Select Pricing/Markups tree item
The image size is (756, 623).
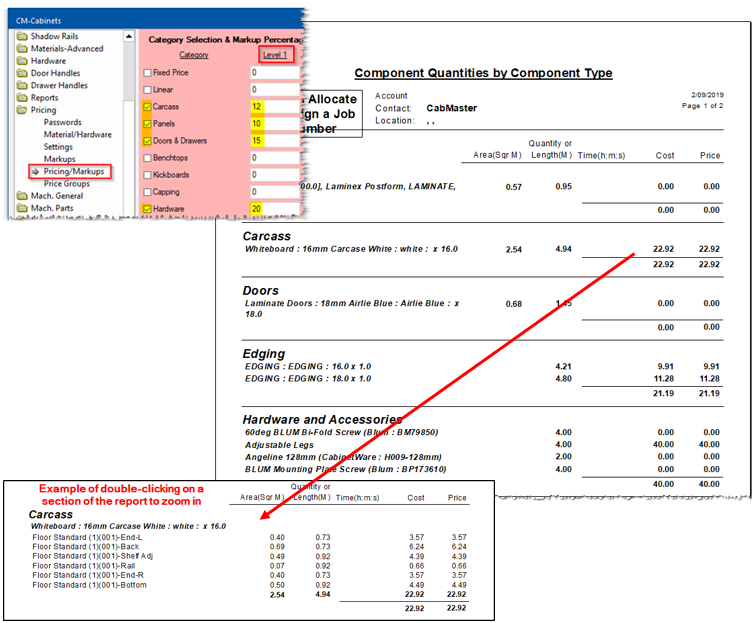click(73, 172)
